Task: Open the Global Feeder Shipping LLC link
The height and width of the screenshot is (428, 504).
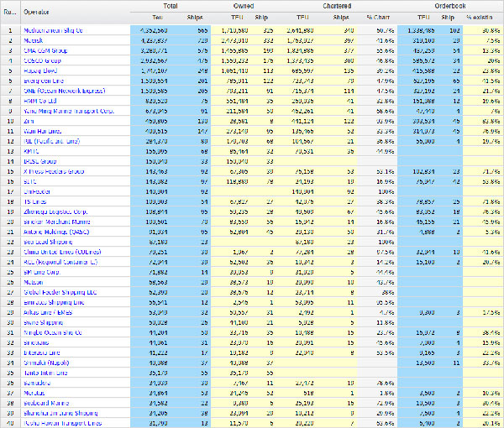Action: point(60,292)
